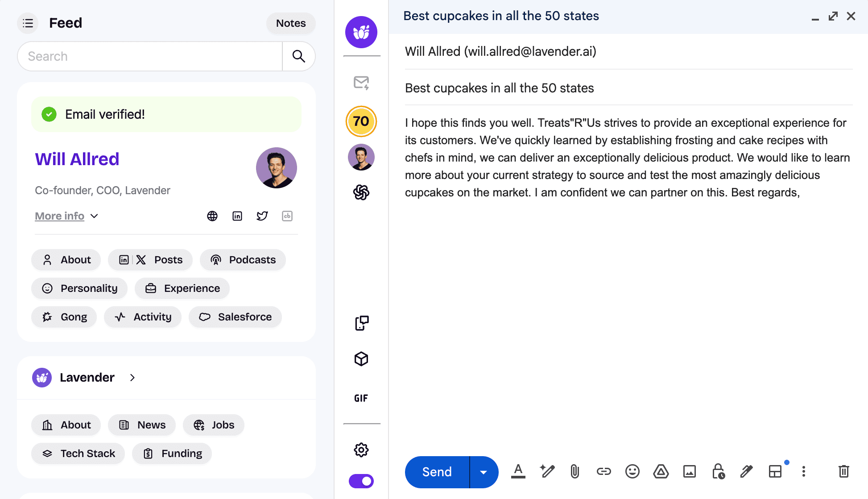Open the Podcasts tab

click(243, 259)
